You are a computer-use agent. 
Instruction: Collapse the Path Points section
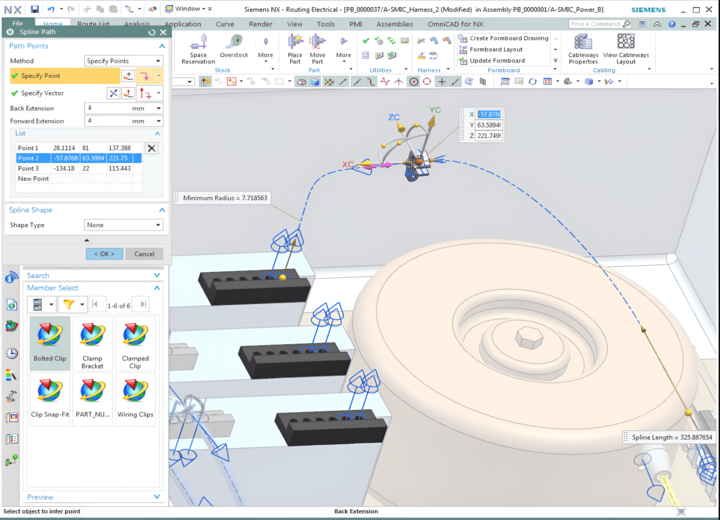coord(162,46)
